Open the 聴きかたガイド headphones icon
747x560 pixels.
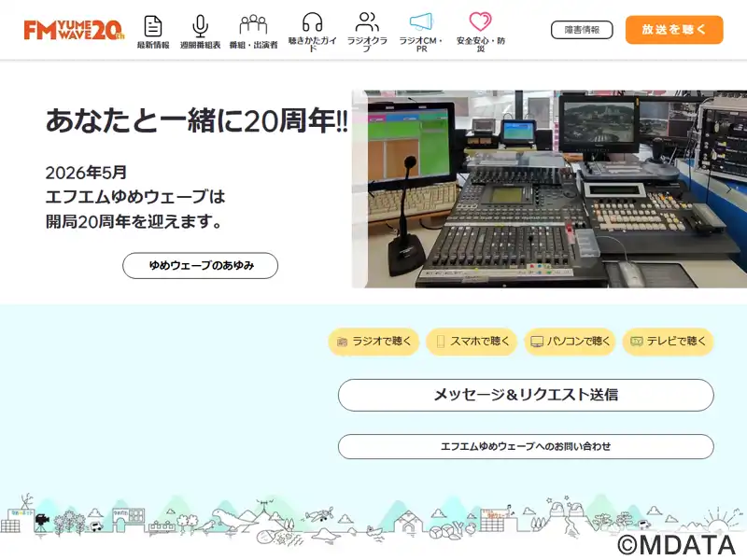(x=313, y=22)
